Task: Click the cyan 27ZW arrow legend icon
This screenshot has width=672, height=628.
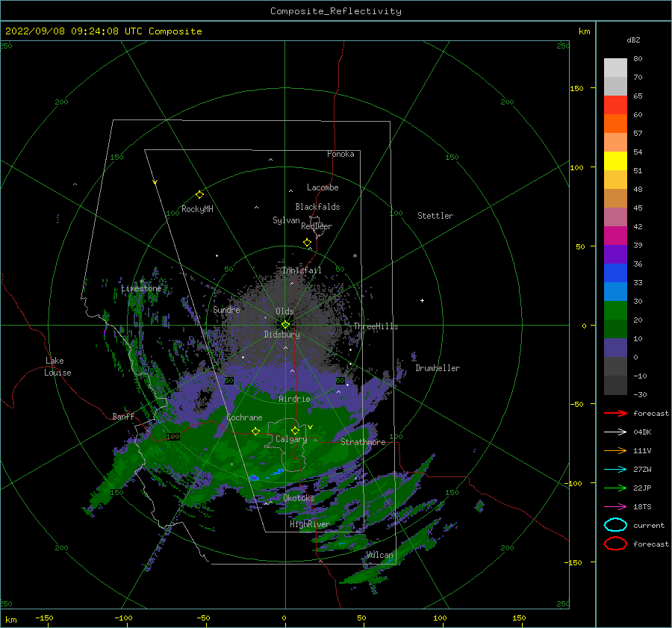Action: (x=615, y=470)
